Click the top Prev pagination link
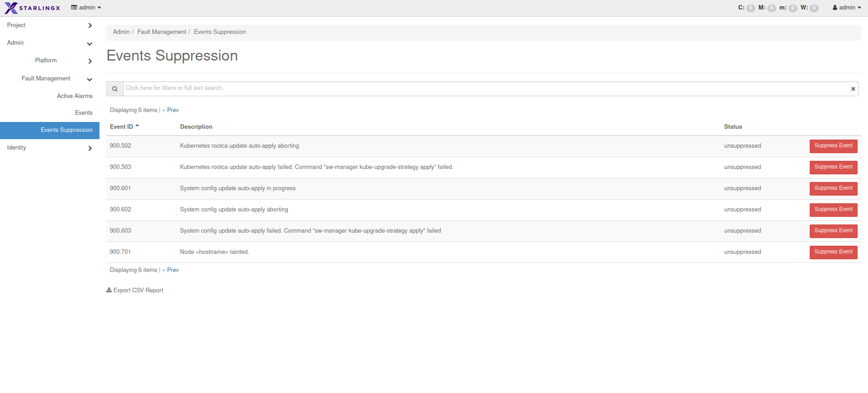868x393 pixels. (173, 110)
